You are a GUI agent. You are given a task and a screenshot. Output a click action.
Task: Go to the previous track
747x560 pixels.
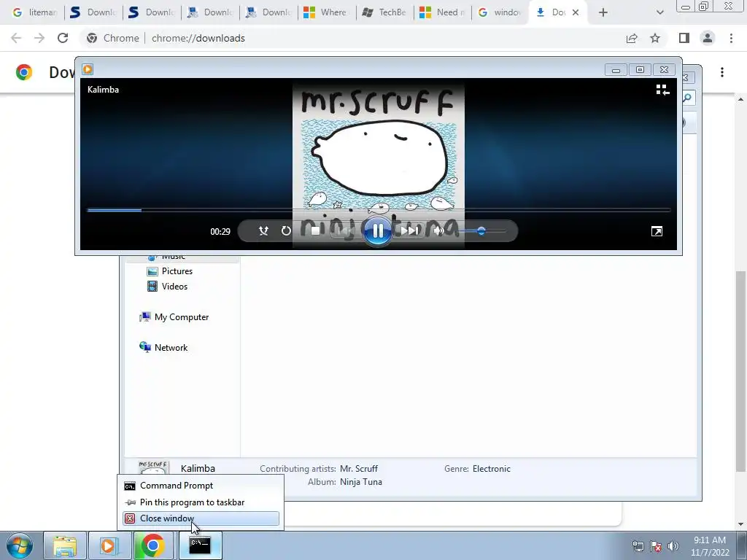click(347, 231)
